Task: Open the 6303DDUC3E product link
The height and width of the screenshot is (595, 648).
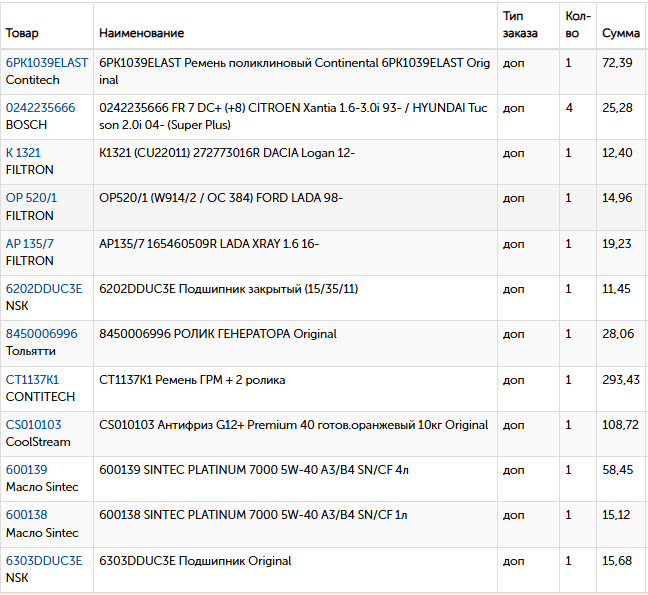Action: tap(44, 561)
